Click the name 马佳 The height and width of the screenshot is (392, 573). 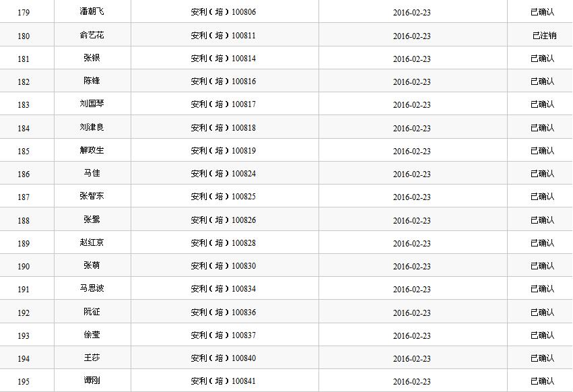(x=92, y=174)
